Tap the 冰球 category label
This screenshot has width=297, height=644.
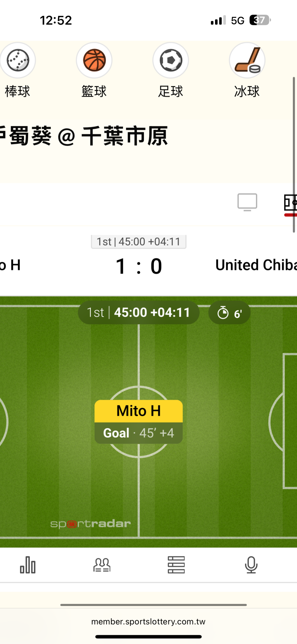(x=247, y=91)
